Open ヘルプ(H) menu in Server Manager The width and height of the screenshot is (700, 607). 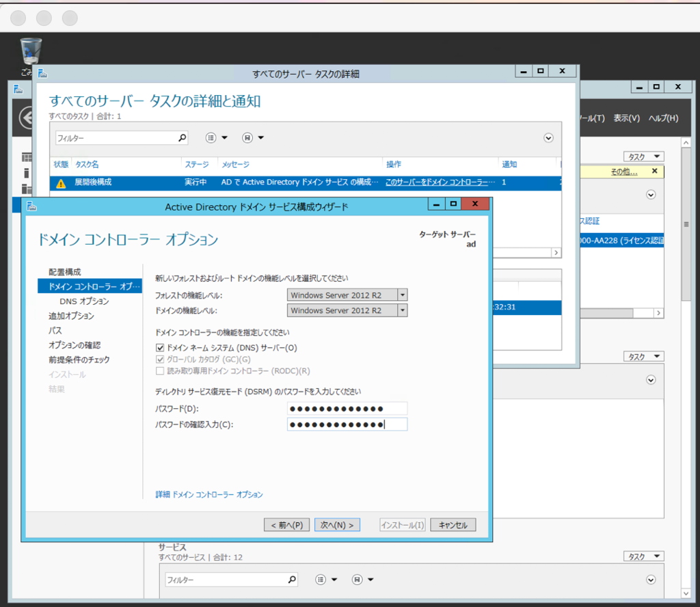(x=663, y=118)
